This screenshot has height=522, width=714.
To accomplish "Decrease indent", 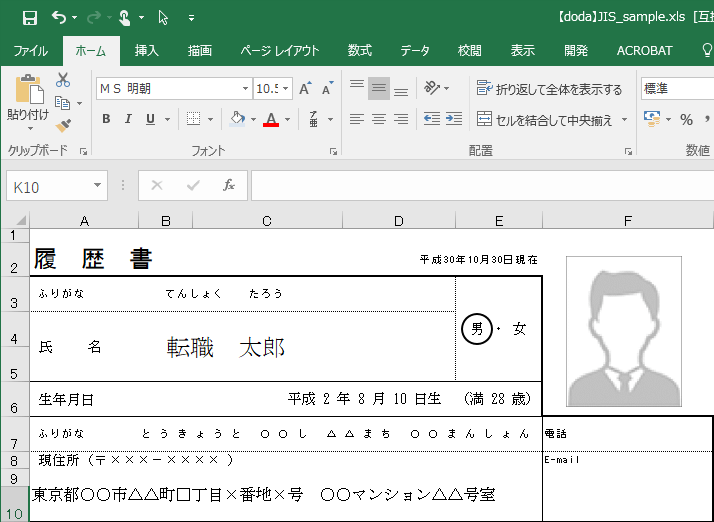I will tap(432, 119).
